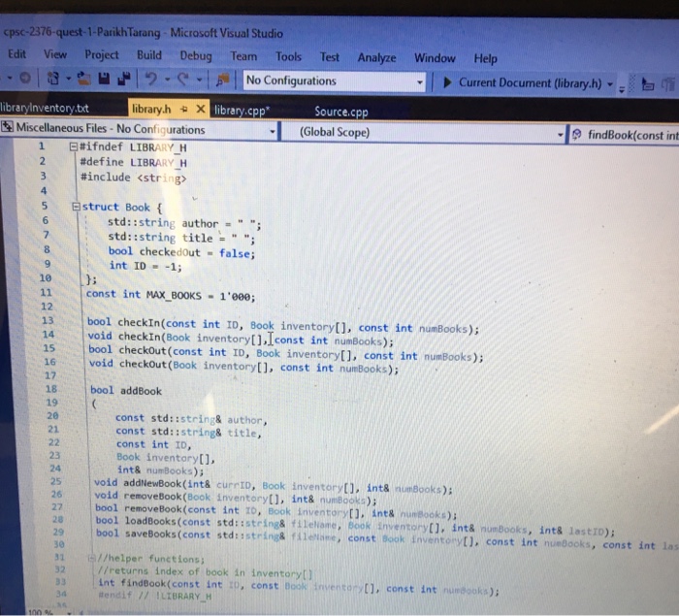
Task: Click on 'MAX_BOOKS' constant on line 11
Action: pyautogui.click(x=174, y=296)
